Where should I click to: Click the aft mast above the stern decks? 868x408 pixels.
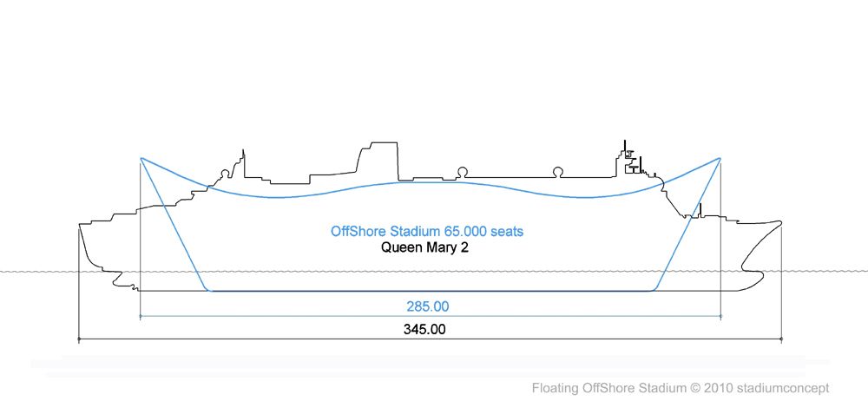click(243, 162)
